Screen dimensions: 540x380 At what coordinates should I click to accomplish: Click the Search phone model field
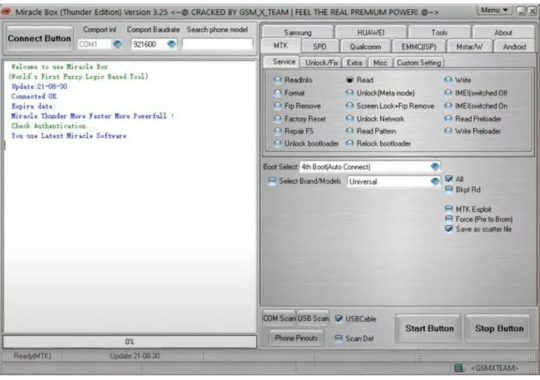218,44
